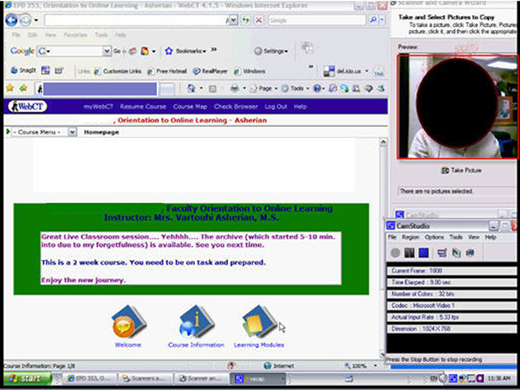Click the purple-highlighted browser tab

click(x=100, y=89)
